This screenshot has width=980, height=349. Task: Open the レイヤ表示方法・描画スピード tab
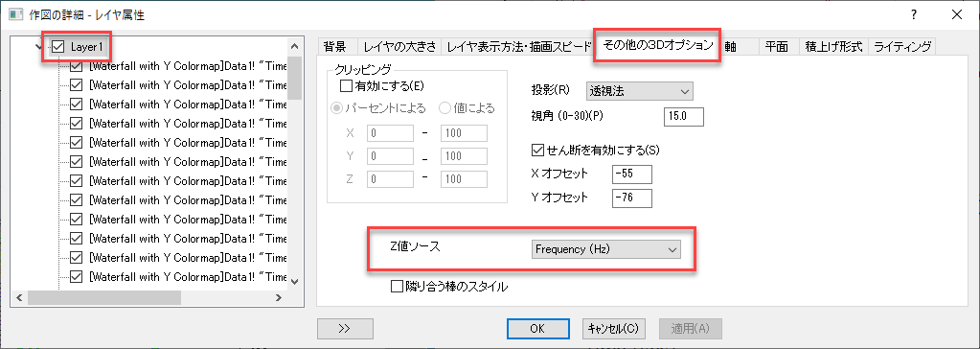(x=518, y=46)
